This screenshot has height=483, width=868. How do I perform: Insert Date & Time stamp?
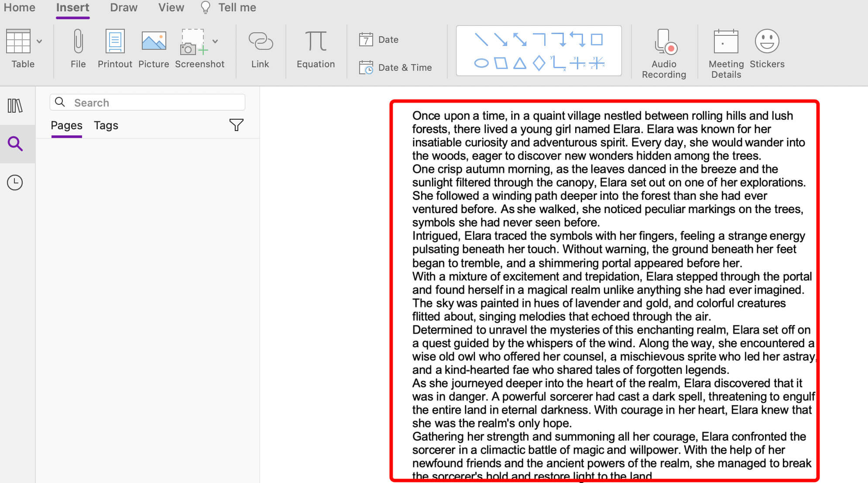click(396, 67)
